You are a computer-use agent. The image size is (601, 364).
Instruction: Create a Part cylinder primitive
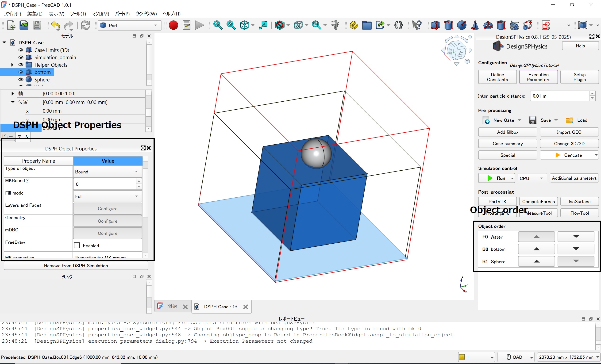pos(449,25)
